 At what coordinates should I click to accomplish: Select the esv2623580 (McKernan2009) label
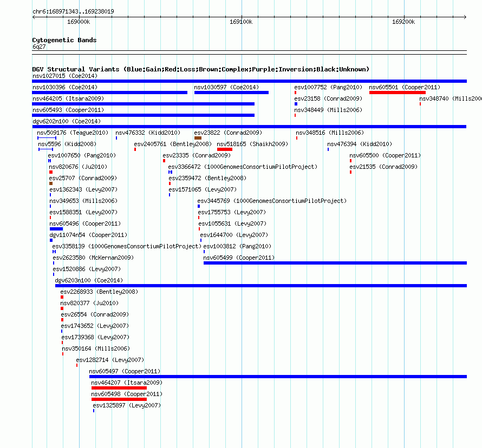click(x=94, y=258)
